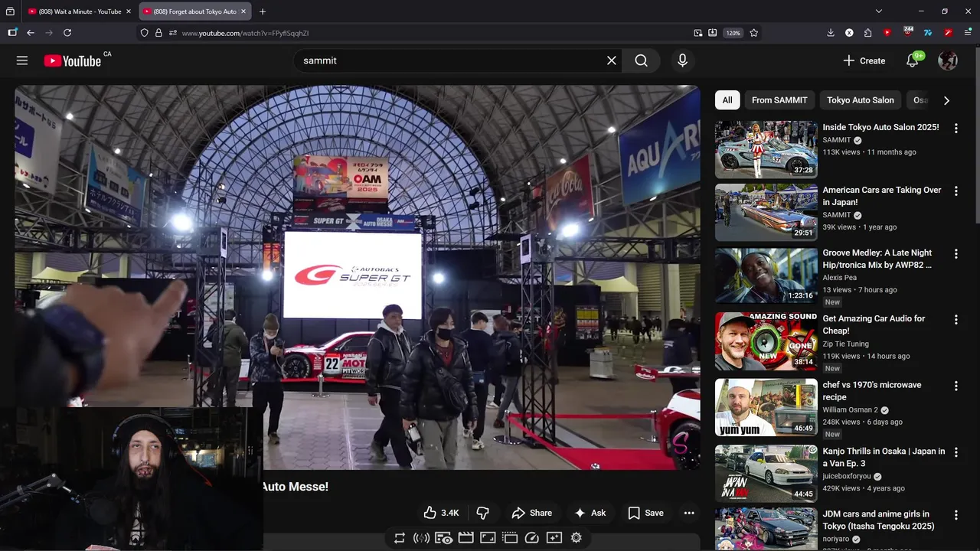Close the Wait a Minute tab

[x=128, y=11]
